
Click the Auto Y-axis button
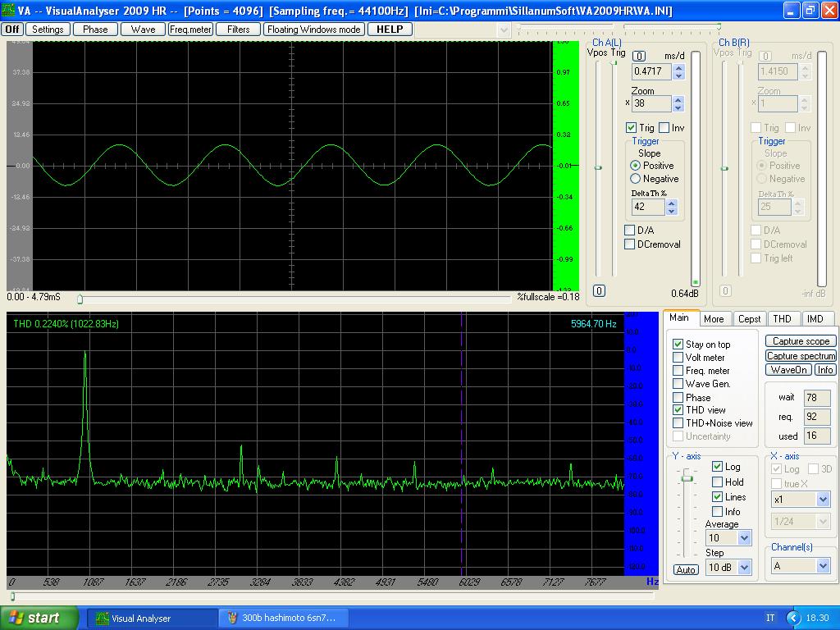coord(686,570)
